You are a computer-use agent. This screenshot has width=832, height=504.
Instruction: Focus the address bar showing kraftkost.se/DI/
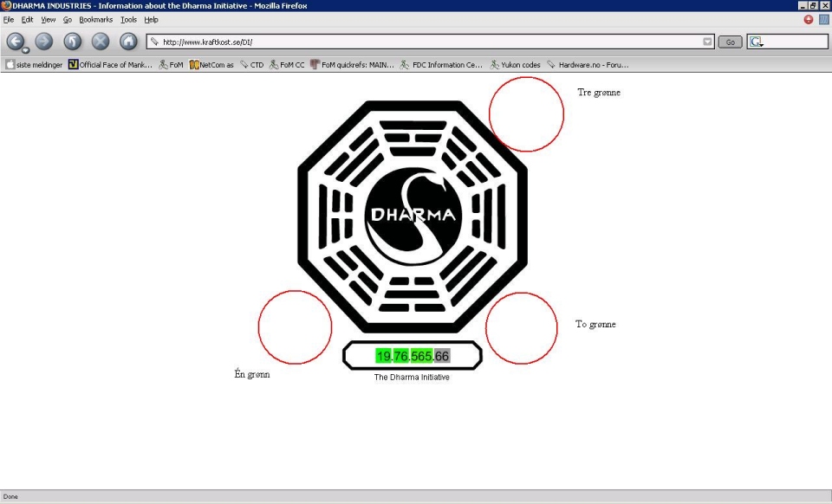pyautogui.click(x=430, y=42)
